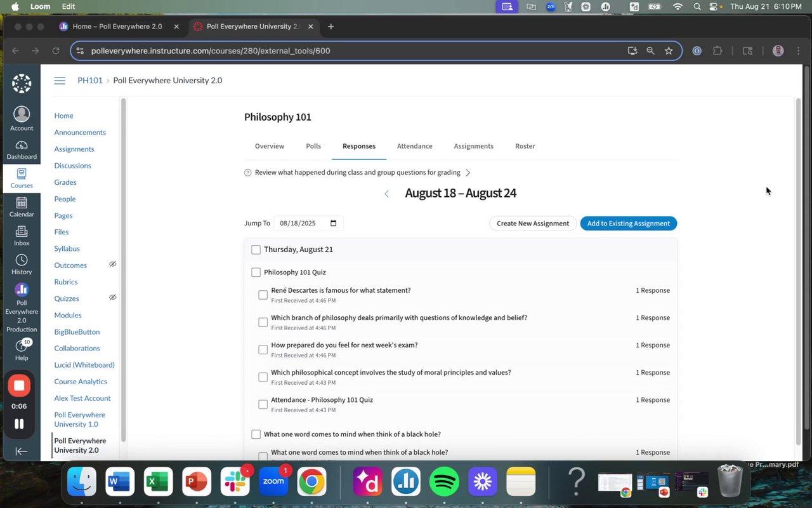This screenshot has height=508, width=812.
Task: Open the Chrome extensions puzzle icon
Action: click(x=717, y=51)
